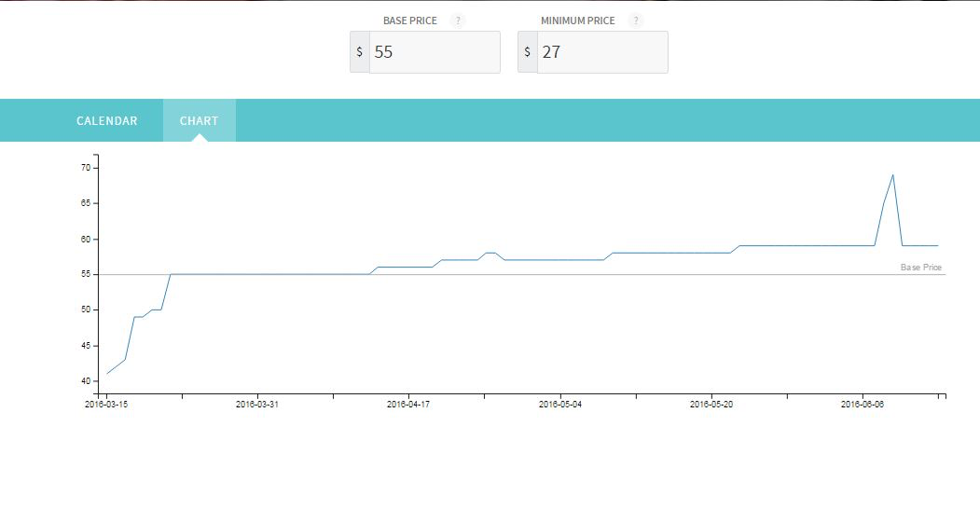Click the MINIMUM PRICE heading label

click(x=577, y=21)
